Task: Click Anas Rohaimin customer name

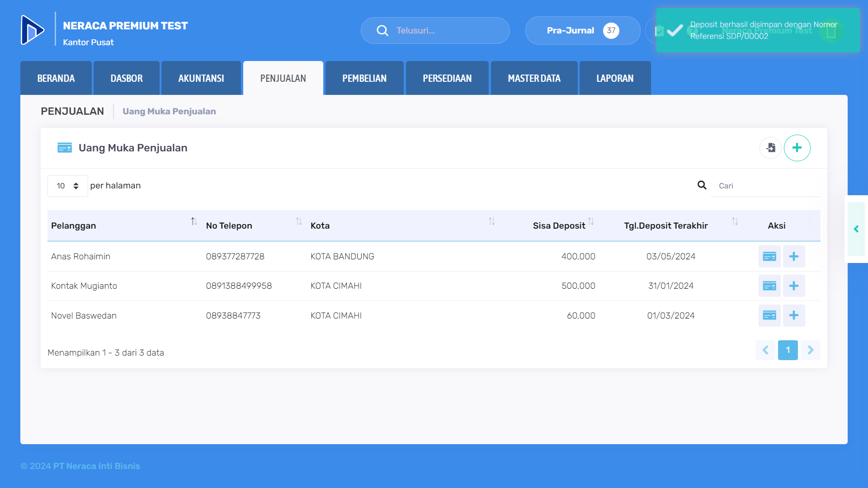Action: pyautogui.click(x=80, y=256)
